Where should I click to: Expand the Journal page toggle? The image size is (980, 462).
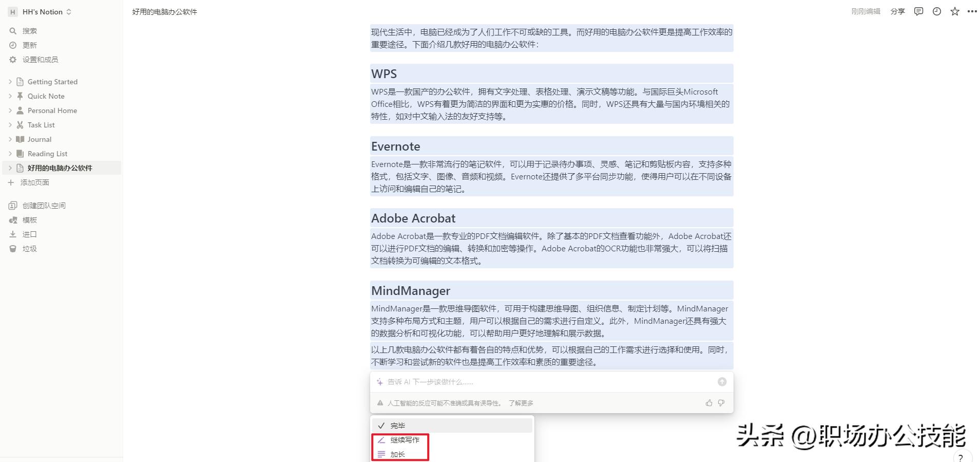10,139
